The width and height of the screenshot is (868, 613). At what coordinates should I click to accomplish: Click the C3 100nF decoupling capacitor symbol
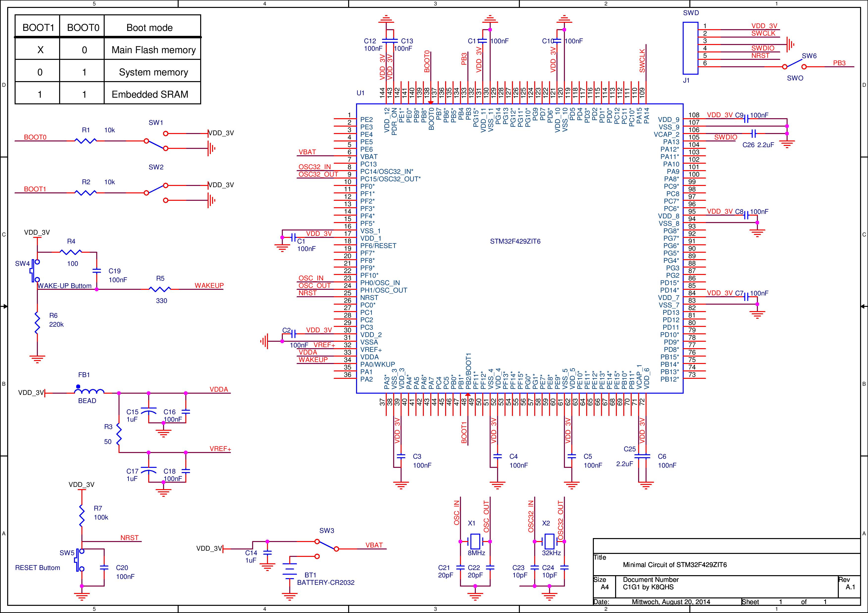click(401, 456)
